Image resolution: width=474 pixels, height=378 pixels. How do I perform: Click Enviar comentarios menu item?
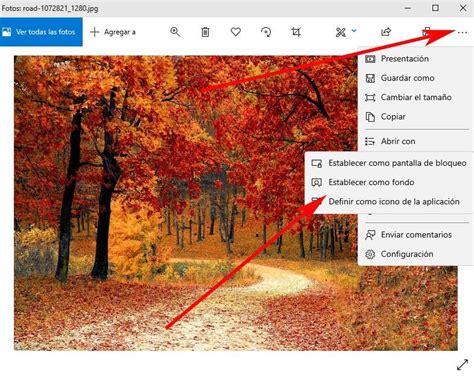pyautogui.click(x=415, y=235)
